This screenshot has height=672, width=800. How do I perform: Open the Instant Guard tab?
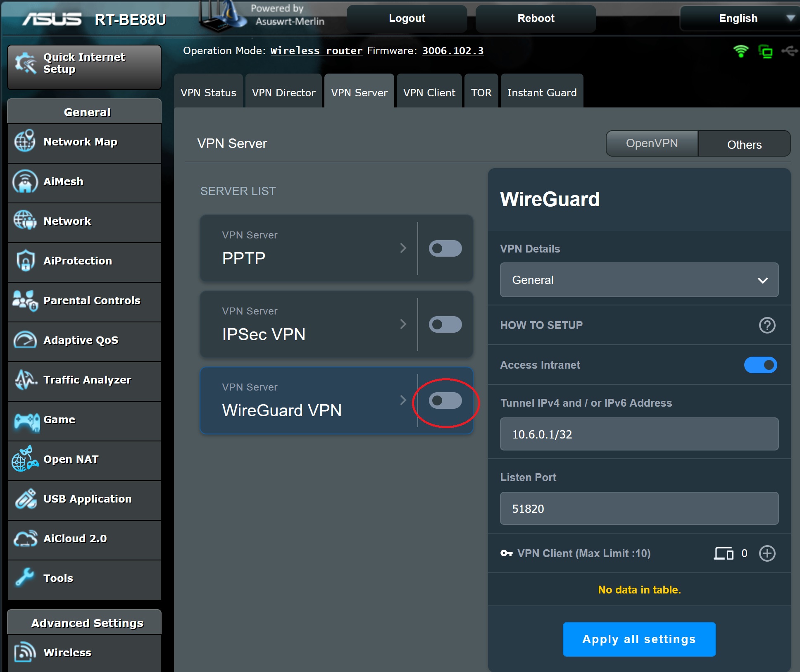pos(542,92)
